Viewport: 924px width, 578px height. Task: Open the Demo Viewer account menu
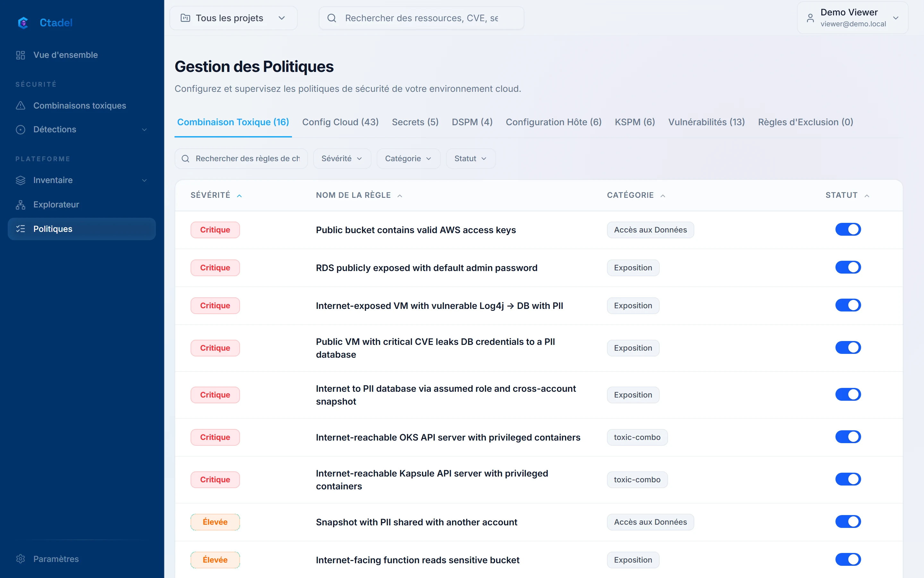coord(852,18)
